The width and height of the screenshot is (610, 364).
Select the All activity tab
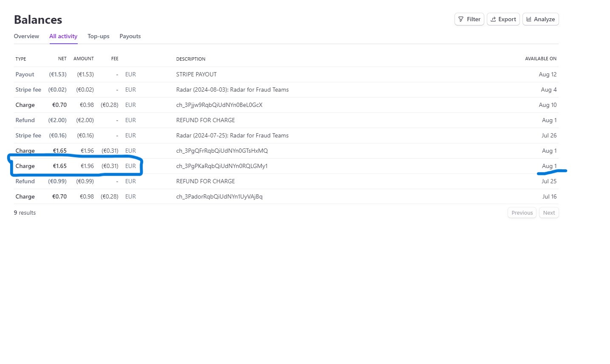point(63,36)
